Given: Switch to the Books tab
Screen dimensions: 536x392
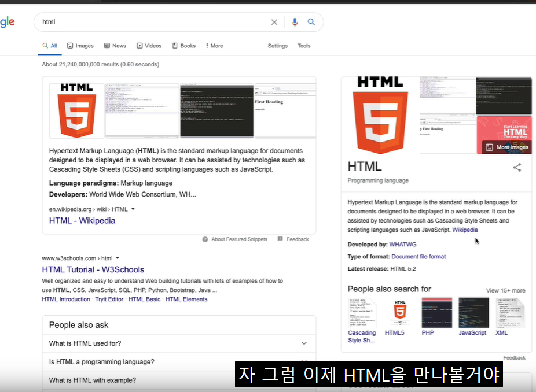Looking at the screenshot, I should (x=184, y=46).
